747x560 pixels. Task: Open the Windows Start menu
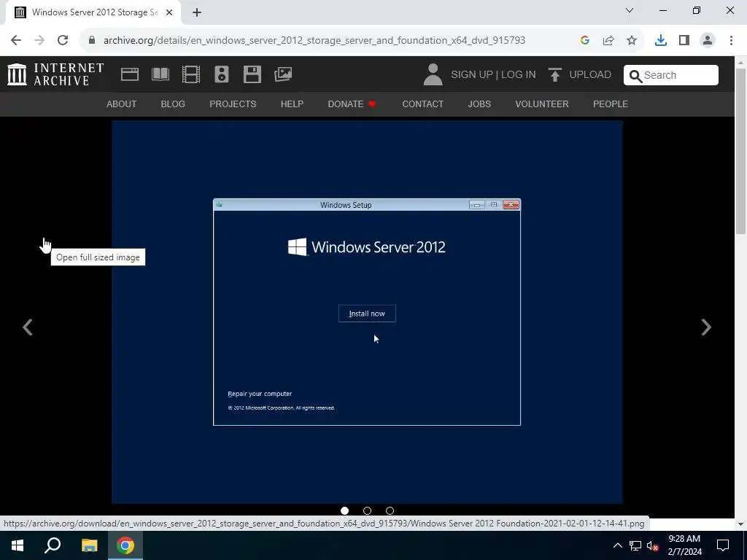(x=18, y=545)
